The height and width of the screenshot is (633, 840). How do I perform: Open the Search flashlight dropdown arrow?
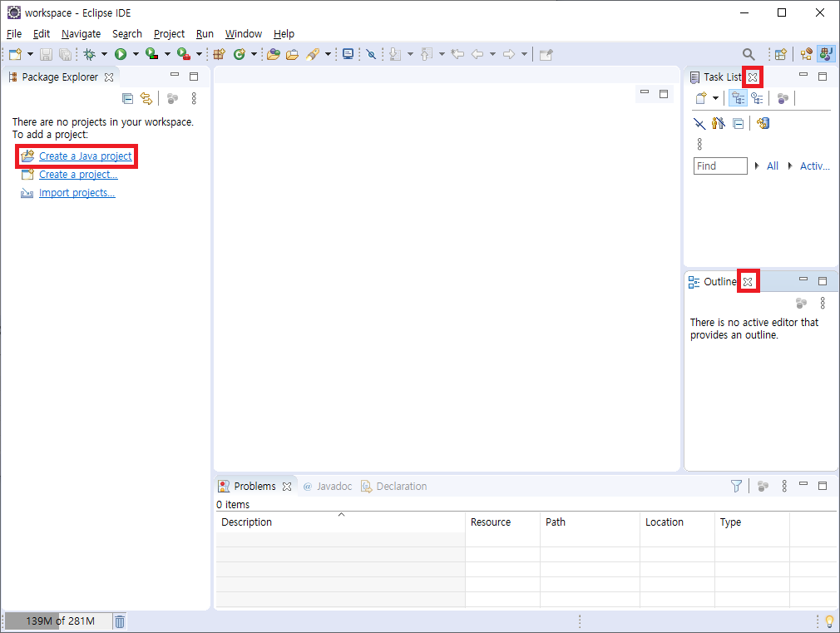coord(328,54)
